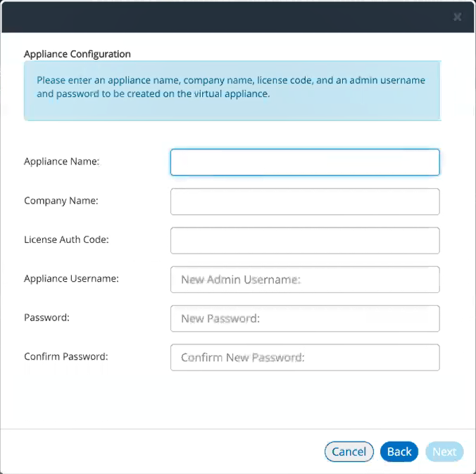This screenshot has width=476, height=474.
Task: Click the Company Name label text
Action: (x=61, y=201)
